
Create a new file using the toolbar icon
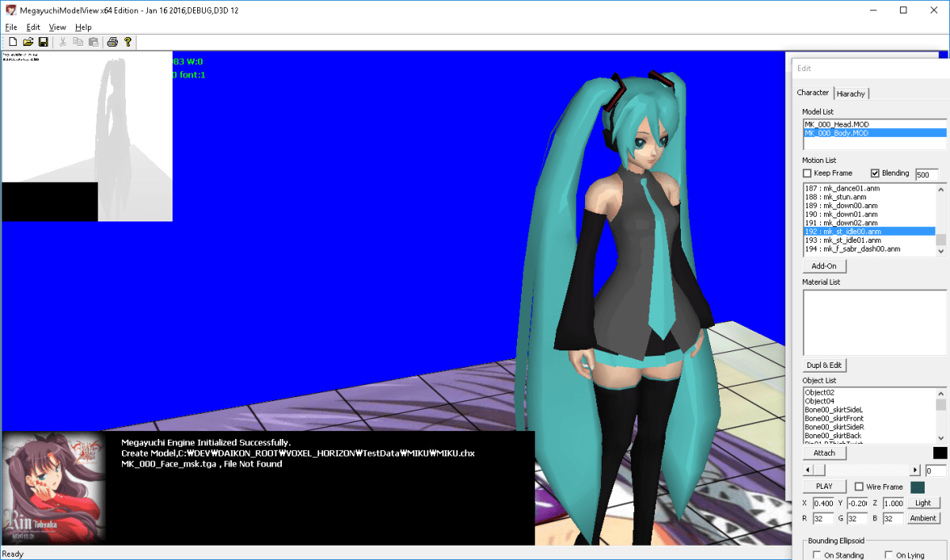13,42
